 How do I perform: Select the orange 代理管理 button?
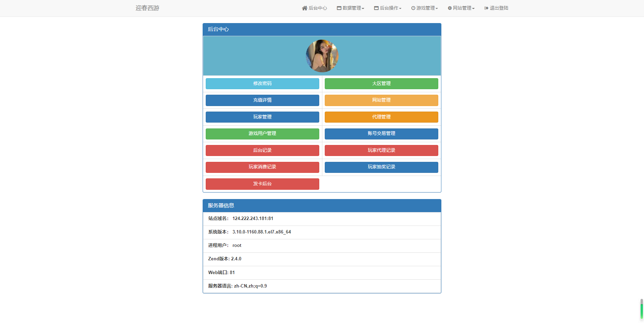pos(381,117)
